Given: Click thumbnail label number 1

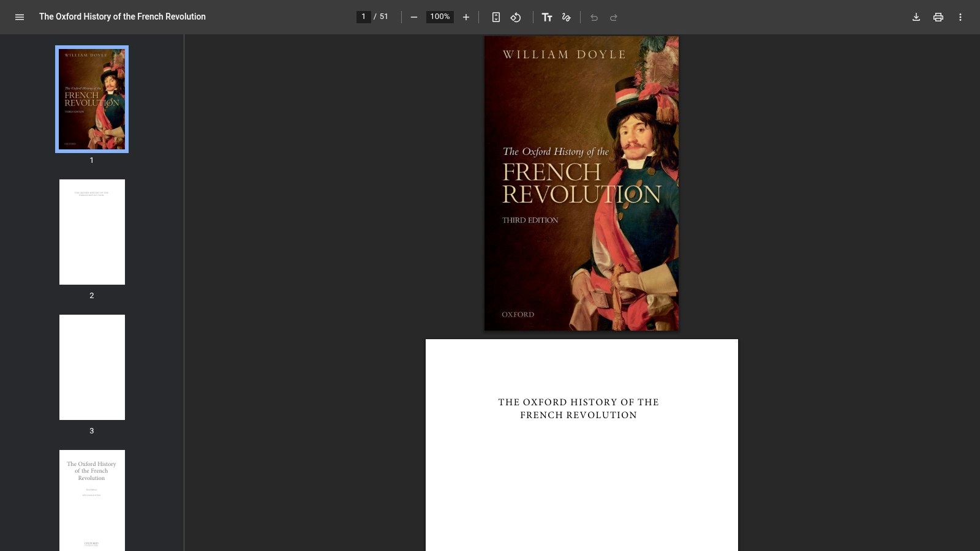Looking at the screenshot, I should (92, 160).
